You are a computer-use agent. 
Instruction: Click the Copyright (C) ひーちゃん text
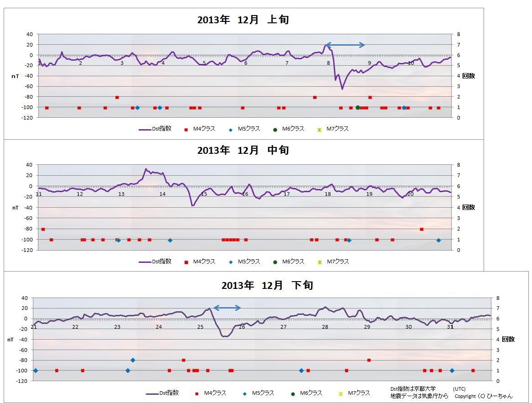point(483,396)
